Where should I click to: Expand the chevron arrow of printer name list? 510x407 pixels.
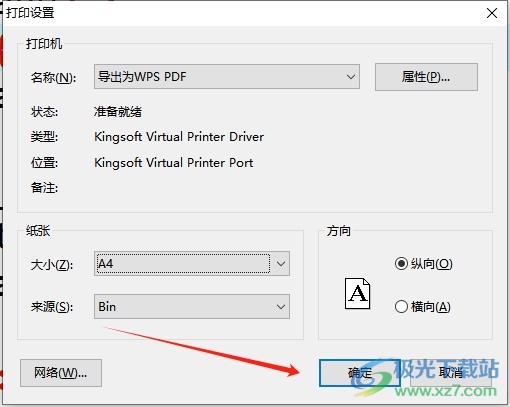coord(350,77)
